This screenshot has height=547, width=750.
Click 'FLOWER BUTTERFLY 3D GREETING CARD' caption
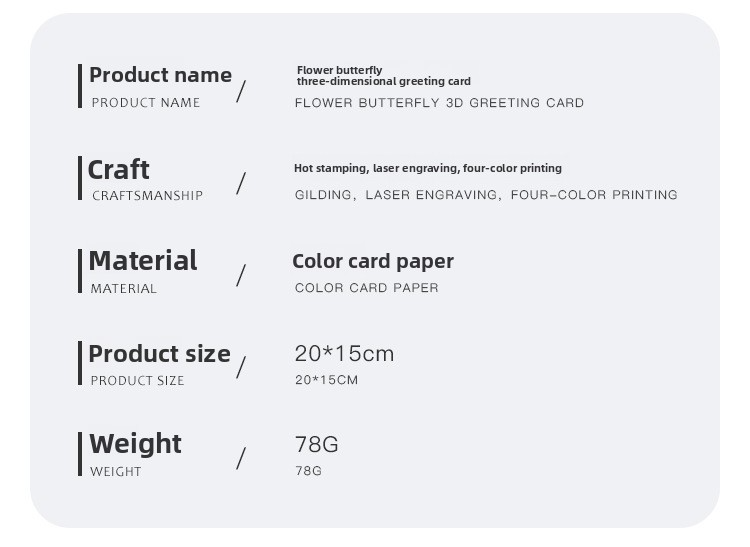click(439, 103)
